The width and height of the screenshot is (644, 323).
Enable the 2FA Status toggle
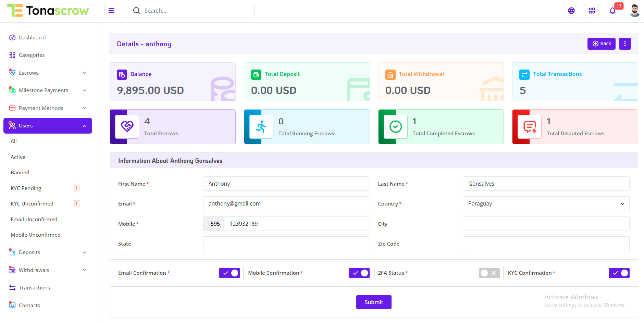[489, 273]
